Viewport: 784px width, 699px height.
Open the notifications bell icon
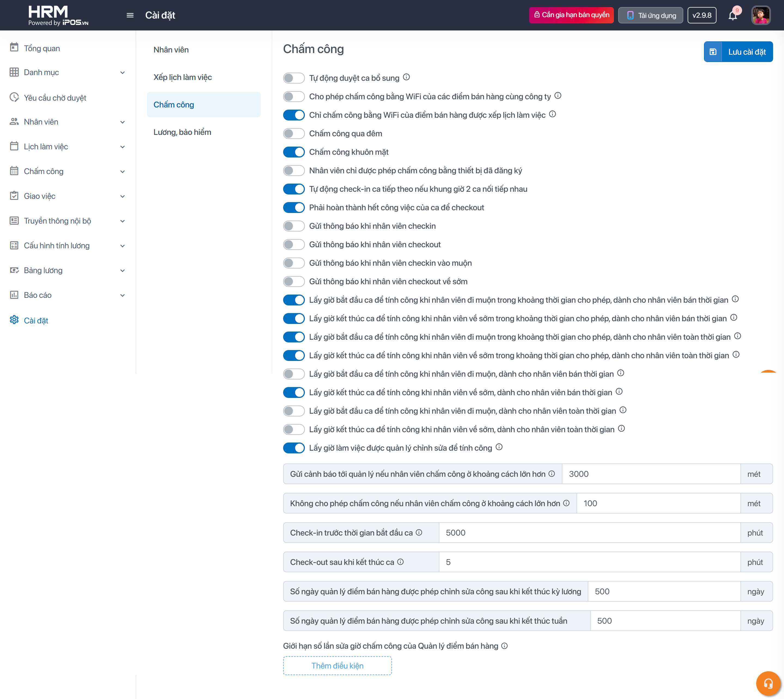pos(733,15)
